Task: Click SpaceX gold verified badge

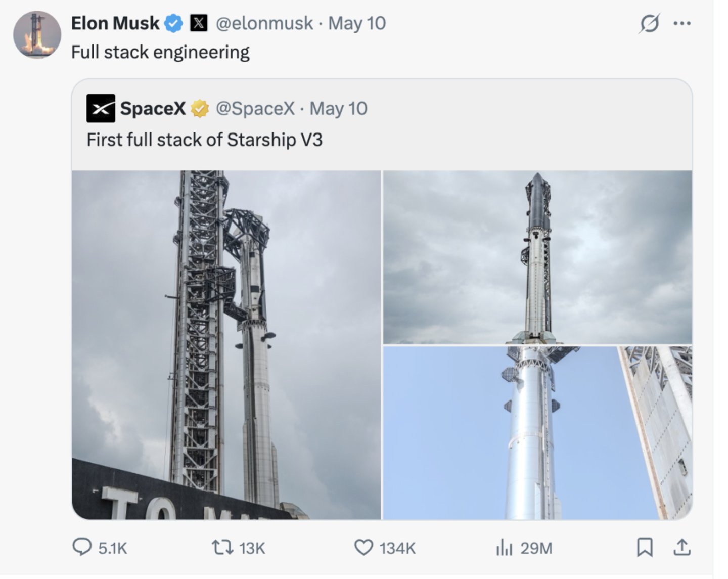Action: click(200, 109)
